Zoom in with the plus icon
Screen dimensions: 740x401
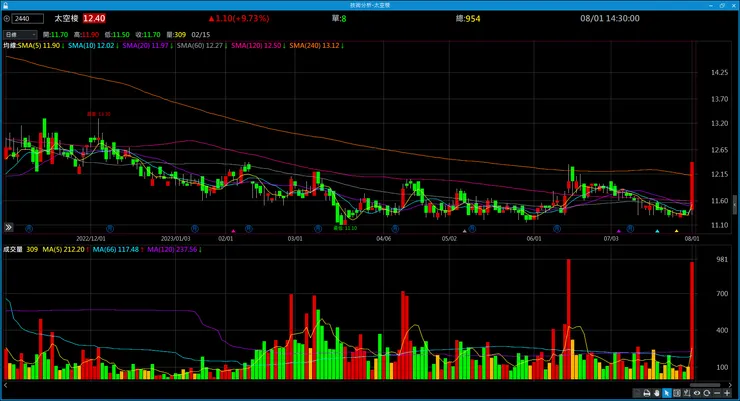coord(727,393)
